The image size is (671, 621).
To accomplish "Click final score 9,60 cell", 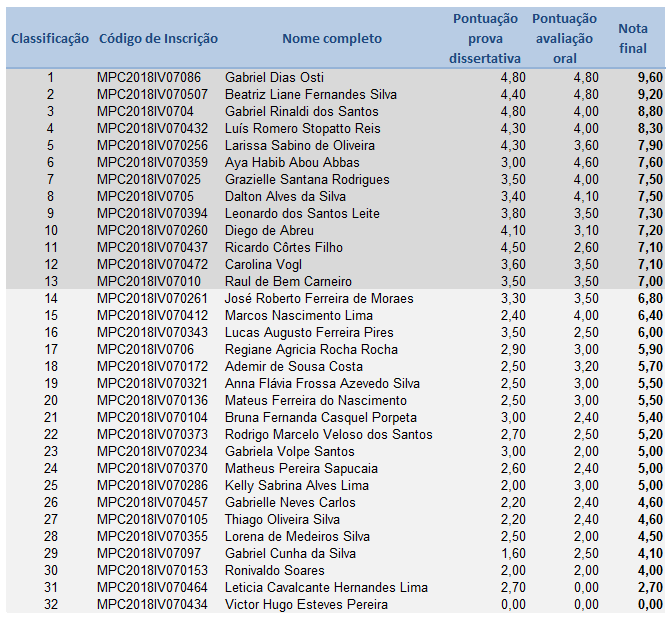I will (649, 77).
